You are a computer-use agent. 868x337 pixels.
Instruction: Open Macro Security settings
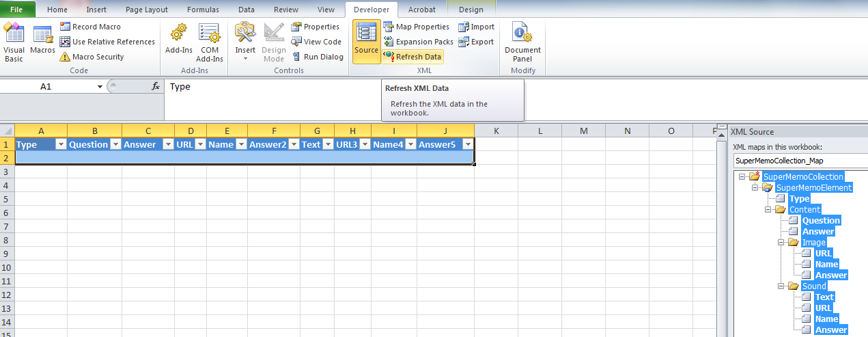click(92, 57)
